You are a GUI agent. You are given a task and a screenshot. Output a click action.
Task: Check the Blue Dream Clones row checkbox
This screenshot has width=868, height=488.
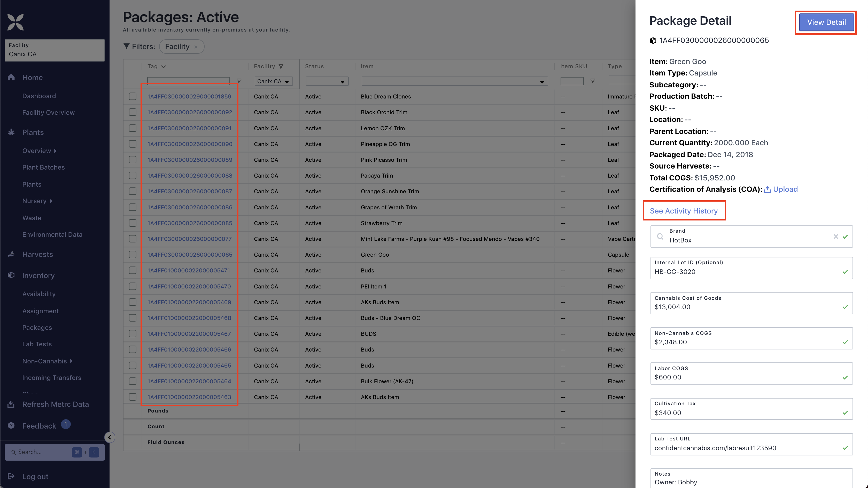pos(133,96)
